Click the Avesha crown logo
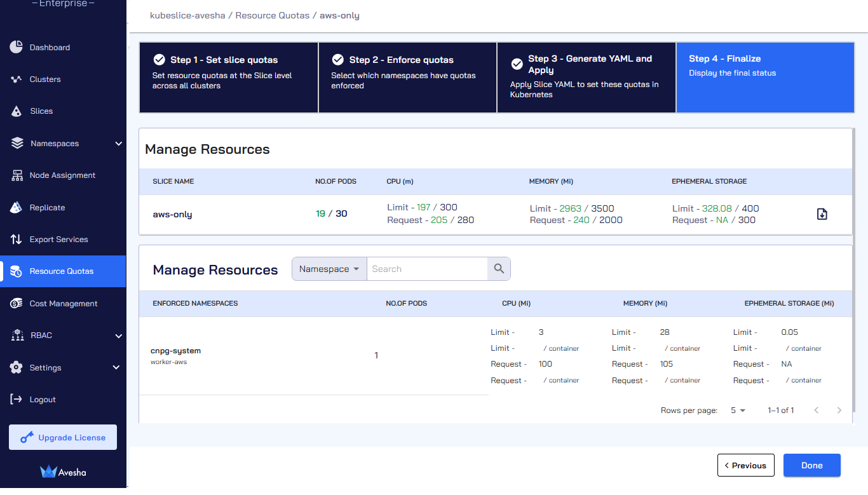The image size is (868, 495). coord(49,471)
